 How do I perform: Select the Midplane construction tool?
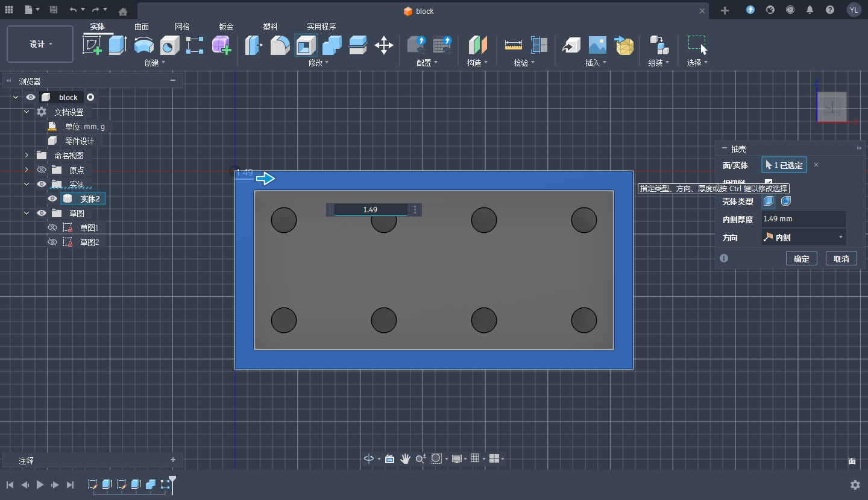477,45
